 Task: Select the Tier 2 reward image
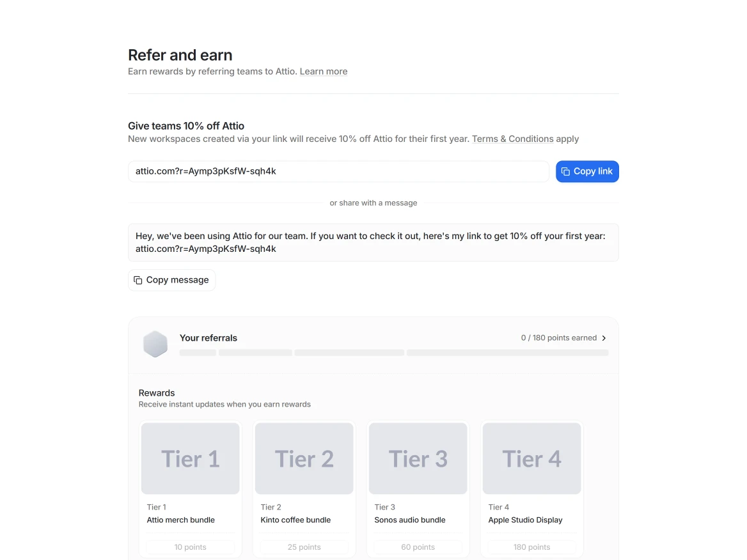(x=304, y=458)
